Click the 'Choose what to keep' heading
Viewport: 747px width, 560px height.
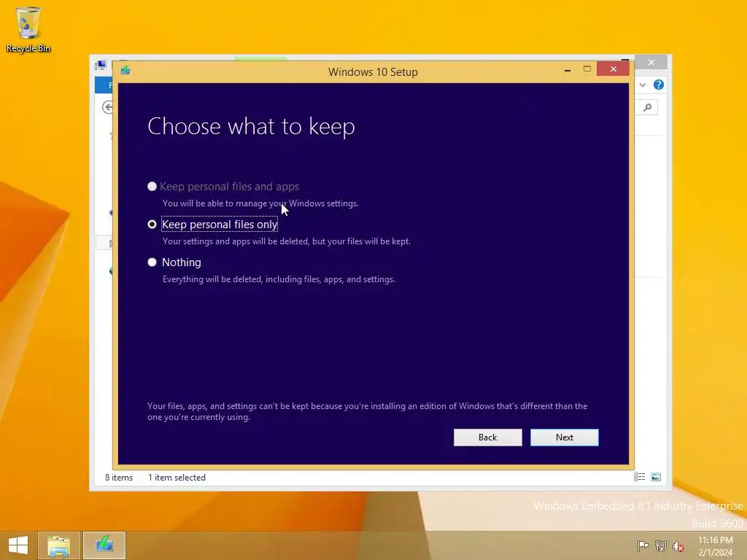point(251,127)
